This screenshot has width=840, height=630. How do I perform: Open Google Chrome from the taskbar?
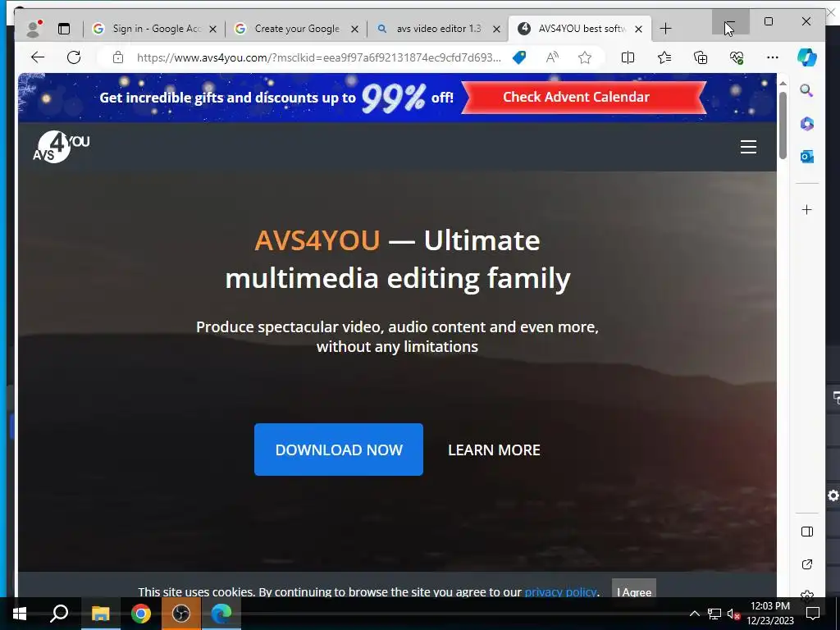coord(141,614)
